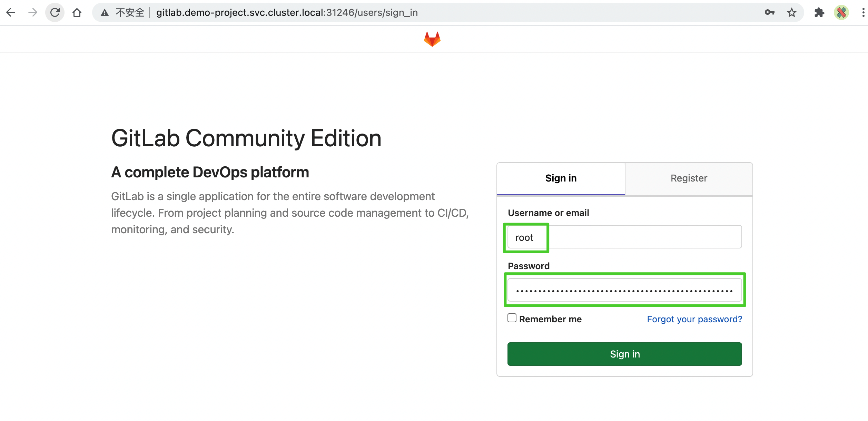Open the browser home page icon
The image size is (868, 421).
[77, 12]
